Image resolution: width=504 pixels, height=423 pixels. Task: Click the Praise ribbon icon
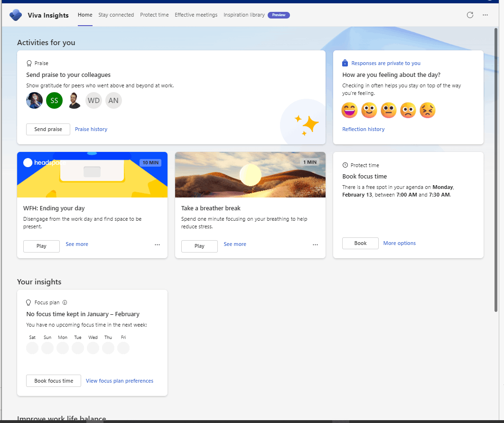(x=29, y=63)
